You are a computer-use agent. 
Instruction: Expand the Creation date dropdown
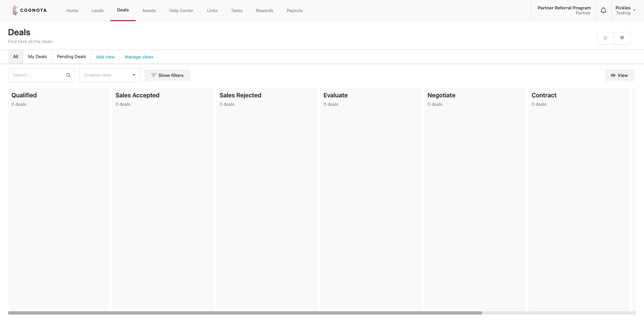(x=109, y=75)
